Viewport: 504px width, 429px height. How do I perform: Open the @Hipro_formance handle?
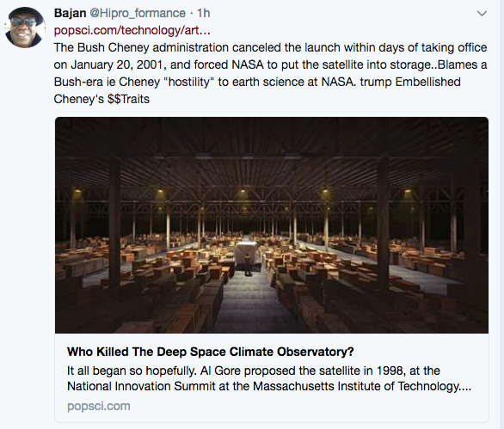(x=138, y=13)
